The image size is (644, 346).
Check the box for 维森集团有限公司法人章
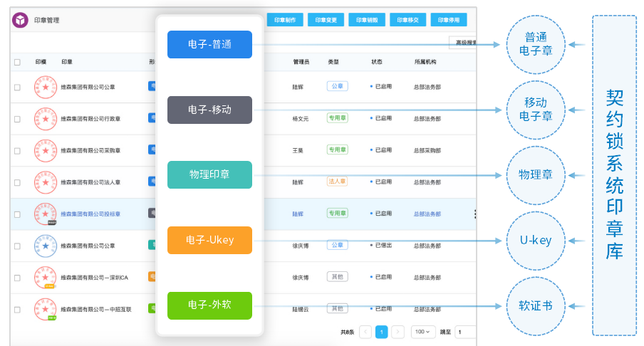point(17,183)
